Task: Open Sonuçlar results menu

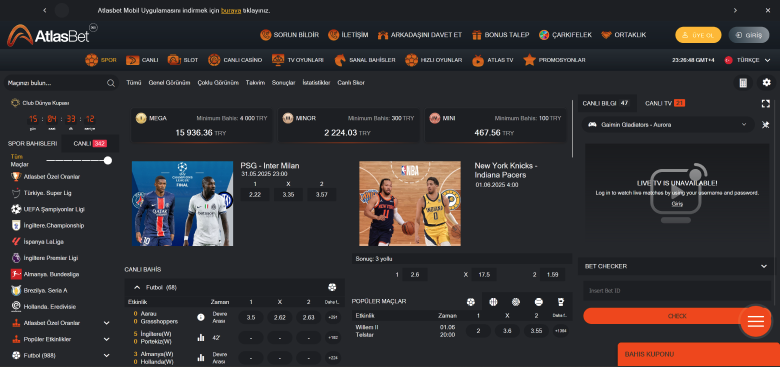Action: click(x=284, y=83)
